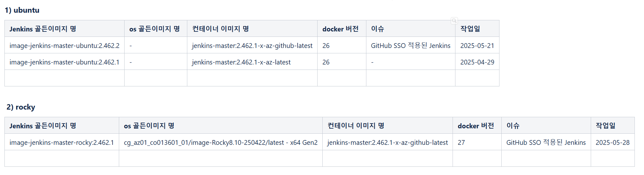Click the 1) ubuntu heading

pyautogui.click(x=22, y=10)
